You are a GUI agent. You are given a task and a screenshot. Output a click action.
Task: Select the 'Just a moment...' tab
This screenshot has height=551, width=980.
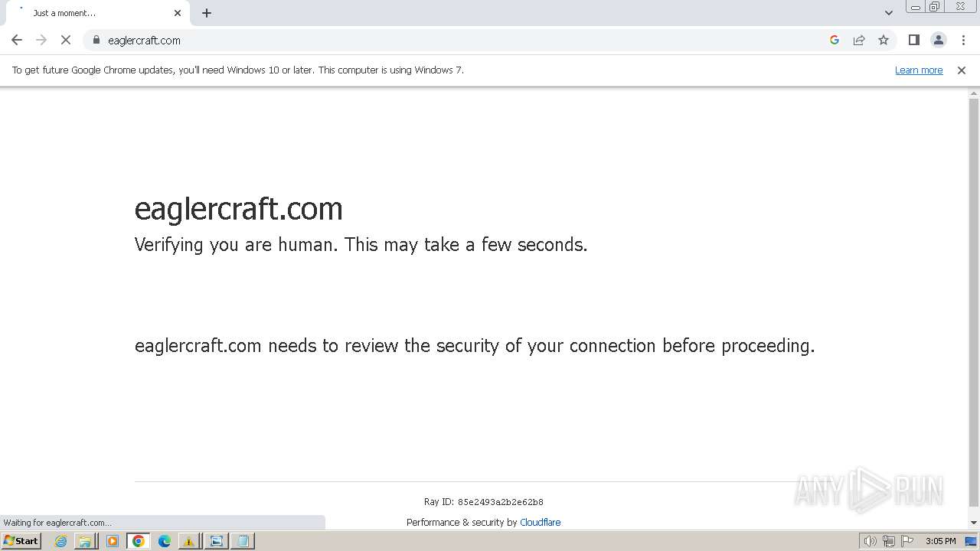tap(96, 13)
